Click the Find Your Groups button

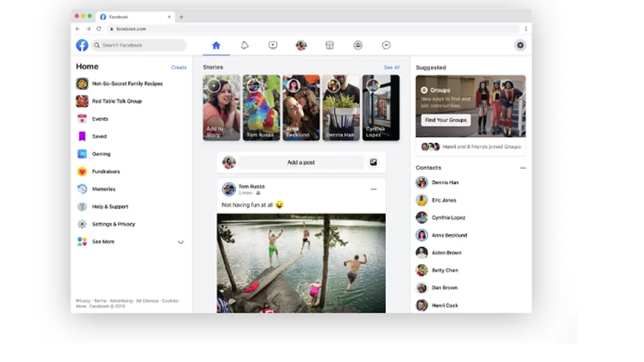445,120
